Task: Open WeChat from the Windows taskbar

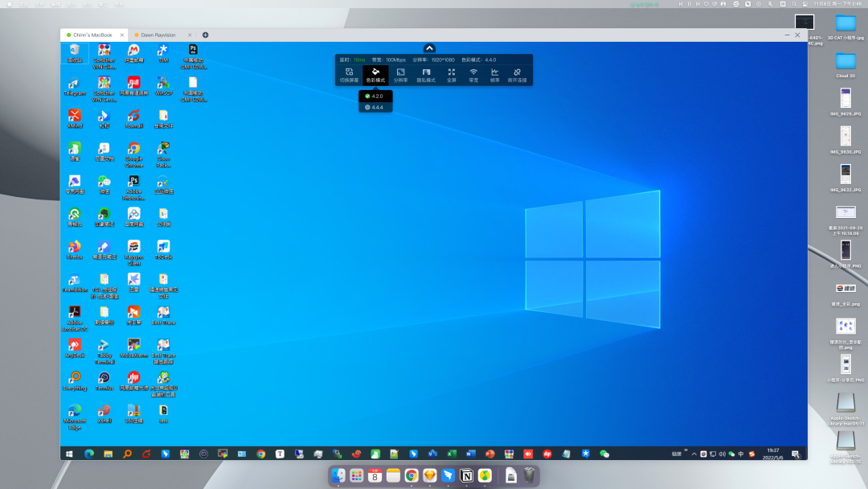Action: point(604,454)
